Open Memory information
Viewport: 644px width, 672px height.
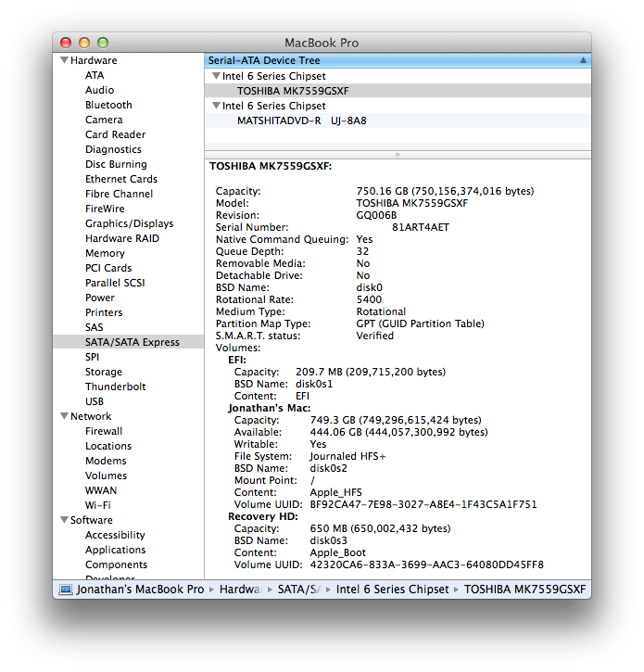(x=105, y=253)
